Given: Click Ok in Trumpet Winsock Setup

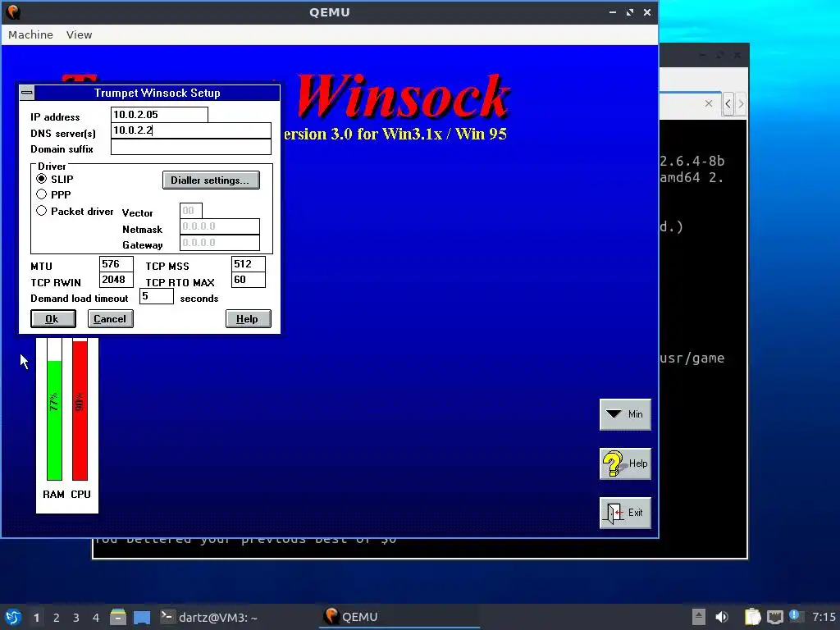Looking at the screenshot, I should coord(53,319).
